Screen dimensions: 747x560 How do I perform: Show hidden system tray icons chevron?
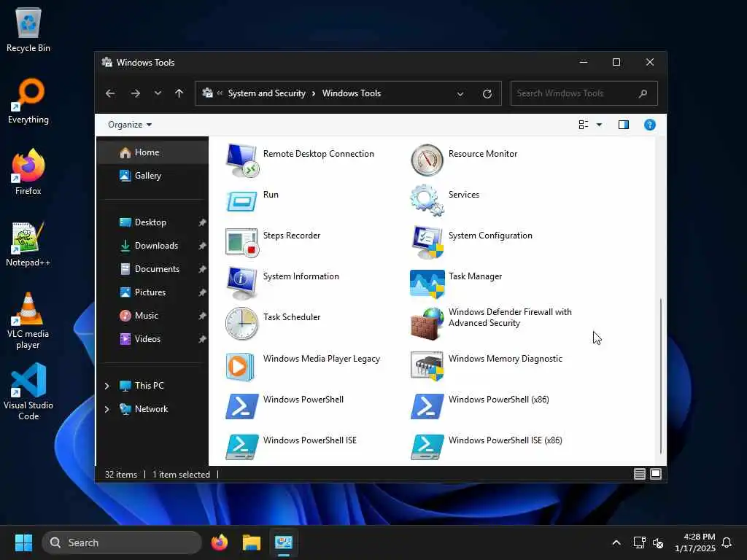(616, 542)
